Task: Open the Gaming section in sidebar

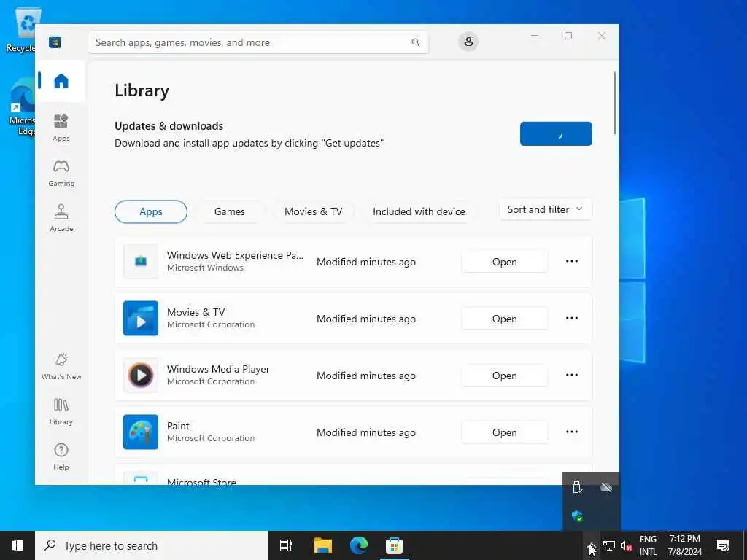Action: coord(61,173)
